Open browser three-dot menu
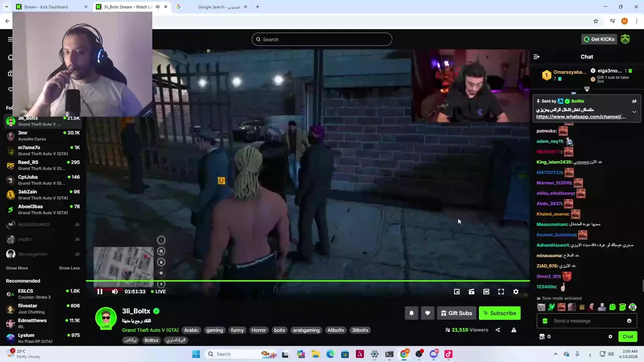644x362 pixels. [x=637, y=21]
